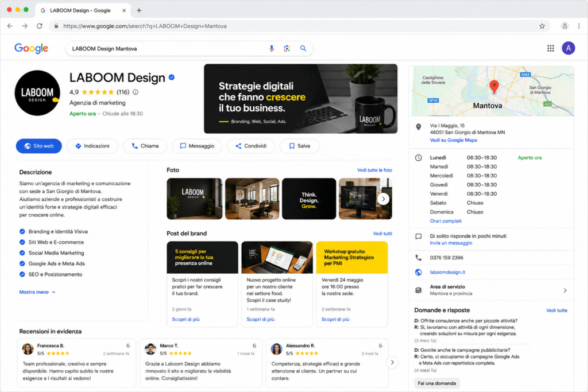This screenshot has width=588, height=392.
Task: Click the (116) reviews count
Action: pyautogui.click(x=123, y=92)
